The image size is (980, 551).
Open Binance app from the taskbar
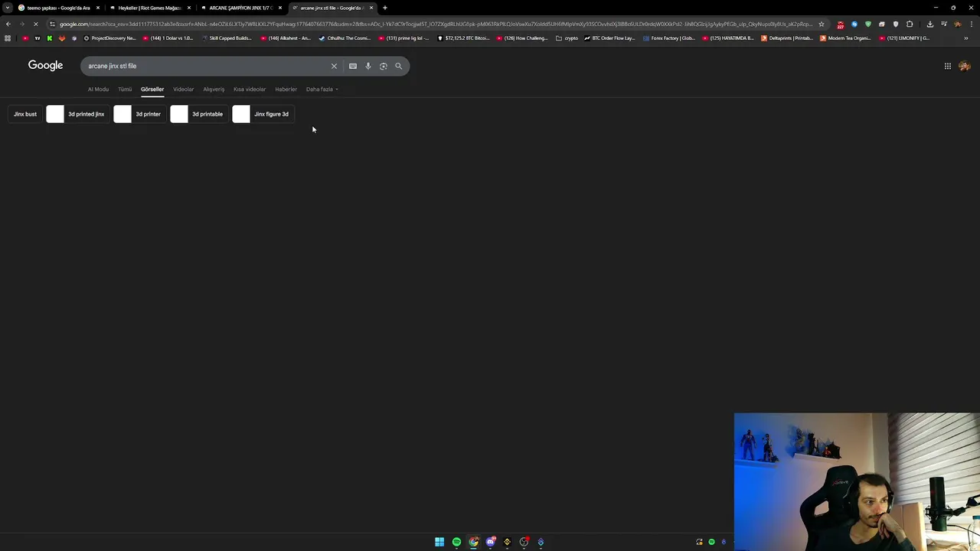(507, 542)
